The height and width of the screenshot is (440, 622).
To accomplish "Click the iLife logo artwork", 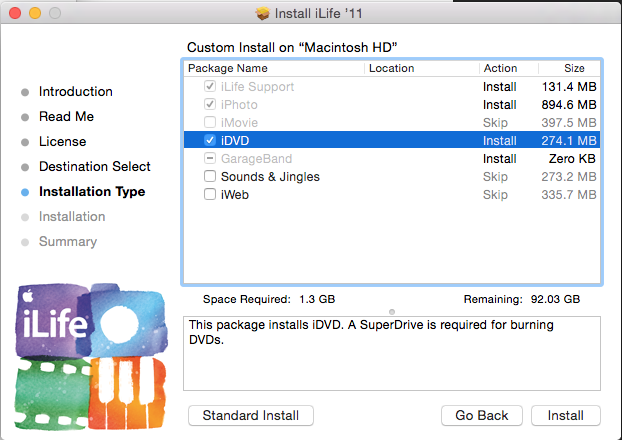I will (x=89, y=353).
